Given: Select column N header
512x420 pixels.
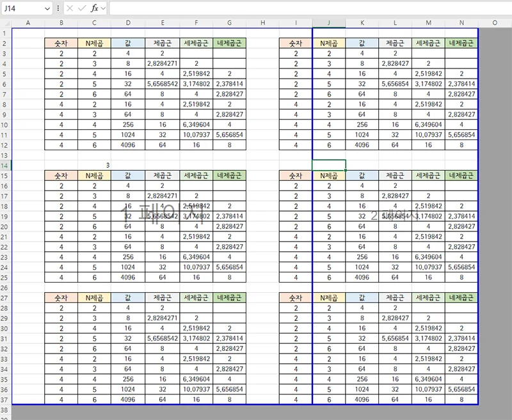Looking at the screenshot, I should [x=461, y=23].
